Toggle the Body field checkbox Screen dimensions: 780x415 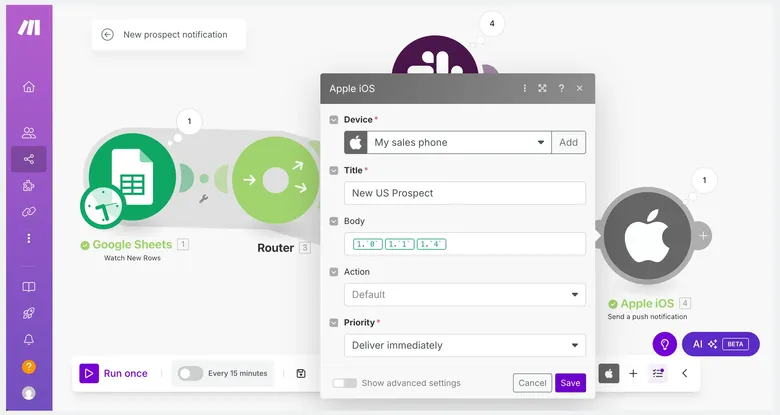pyautogui.click(x=334, y=221)
